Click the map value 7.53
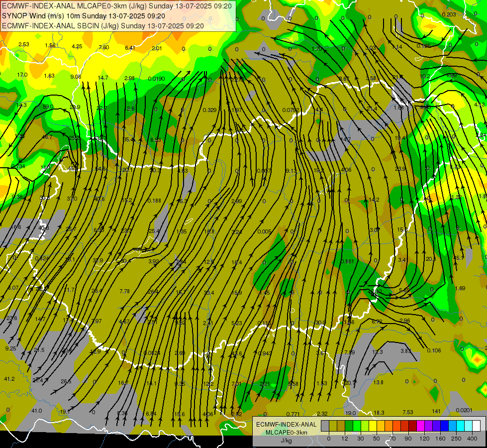487x448 pixels. click(x=408, y=412)
